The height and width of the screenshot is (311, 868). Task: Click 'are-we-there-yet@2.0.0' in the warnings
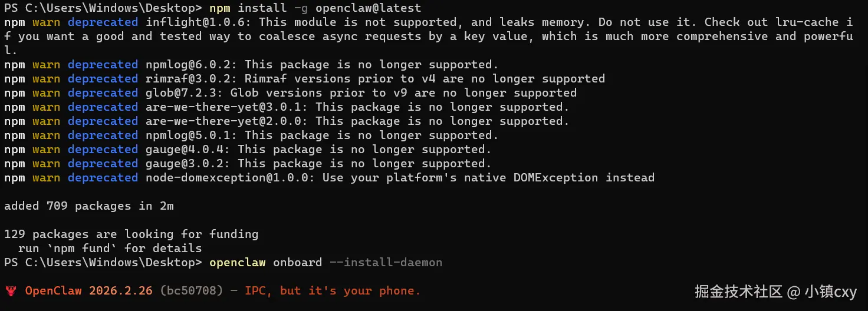pos(226,121)
